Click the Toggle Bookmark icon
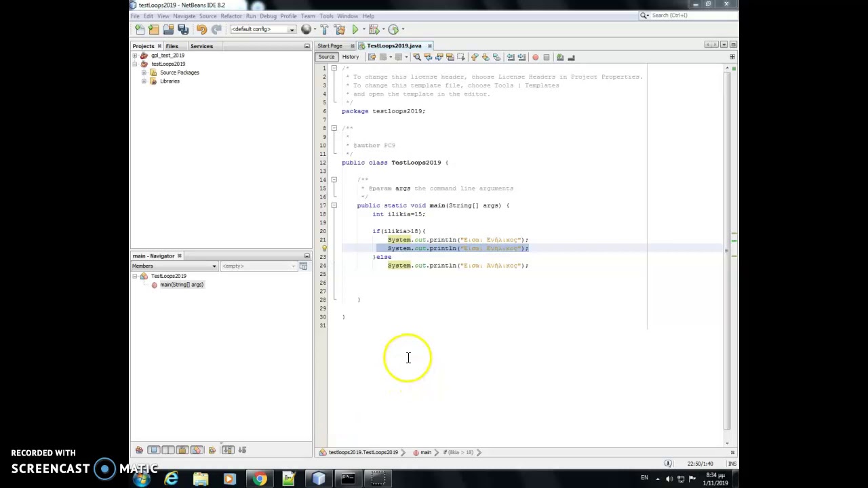Viewport: 868px width, 488px height. tap(496, 57)
